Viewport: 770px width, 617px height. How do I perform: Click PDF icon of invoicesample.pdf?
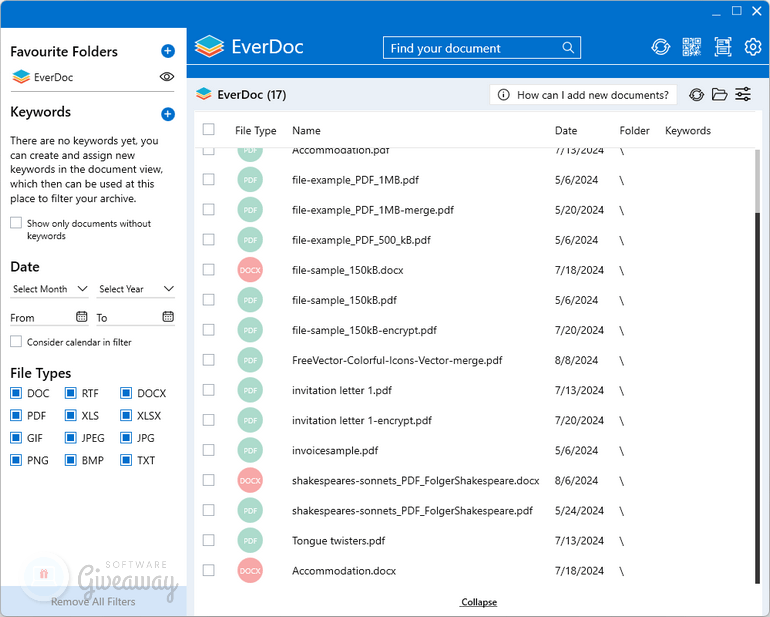pyautogui.click(x=250, y=450)
